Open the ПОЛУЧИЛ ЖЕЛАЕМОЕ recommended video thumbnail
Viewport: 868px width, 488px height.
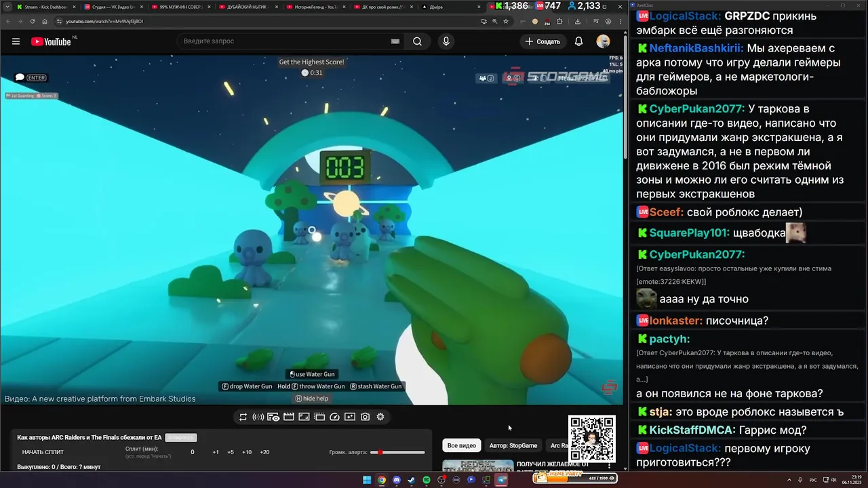[478, 466]
